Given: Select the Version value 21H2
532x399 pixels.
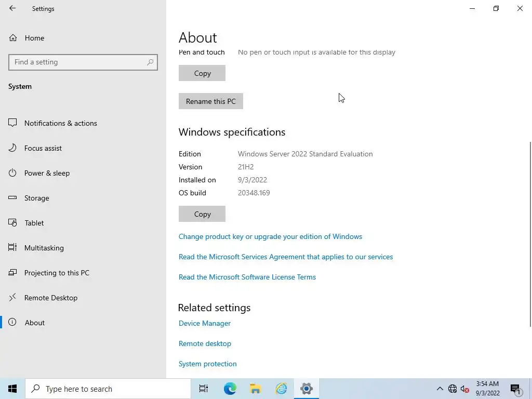Looking at the screenshot, I should point(246,167).
